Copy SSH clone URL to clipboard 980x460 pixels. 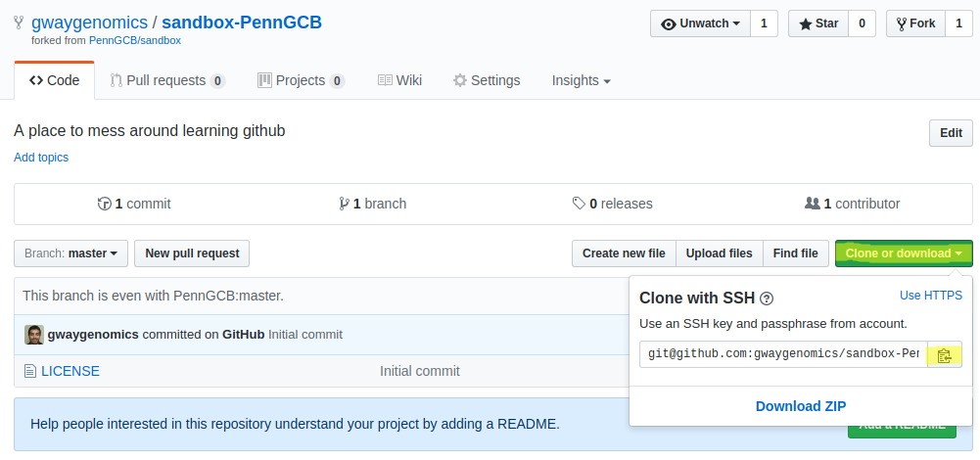[944, 354]
